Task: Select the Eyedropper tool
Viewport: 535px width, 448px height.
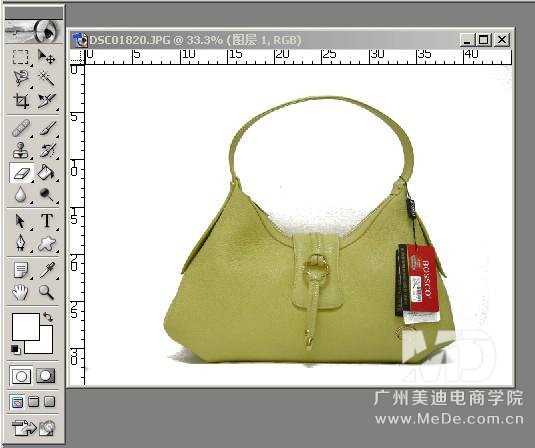Action: pyautogui.click(x=46, y=270)
